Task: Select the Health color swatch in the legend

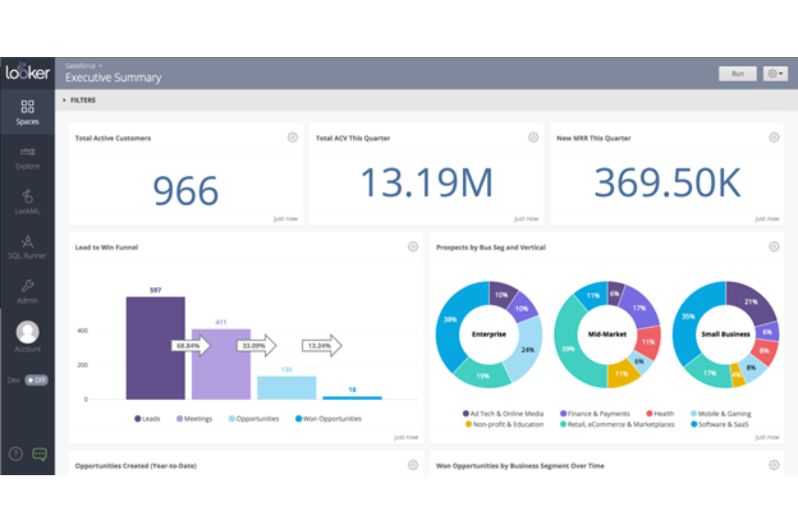Action: [649, 413]
